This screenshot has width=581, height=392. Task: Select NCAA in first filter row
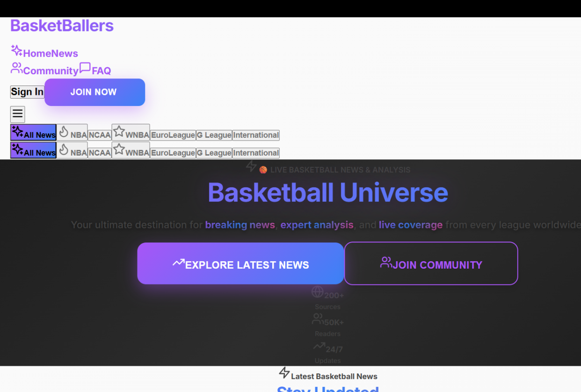(100, 135)
